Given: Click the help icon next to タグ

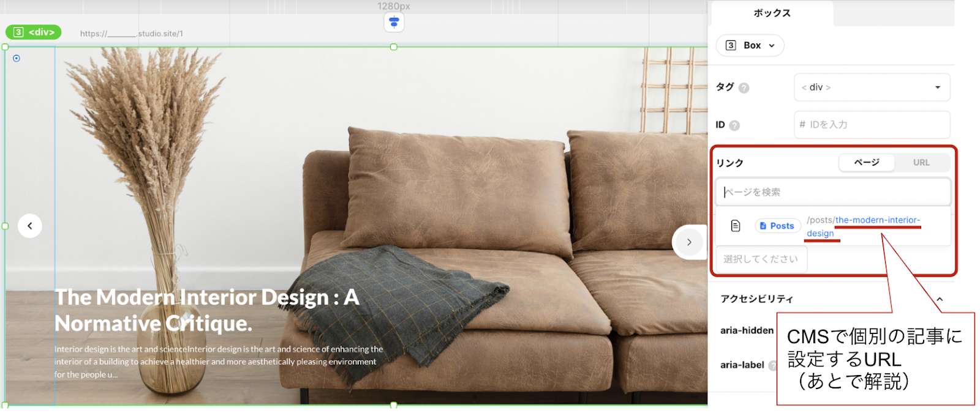Looking at the screenshot, I should (744, 87).
